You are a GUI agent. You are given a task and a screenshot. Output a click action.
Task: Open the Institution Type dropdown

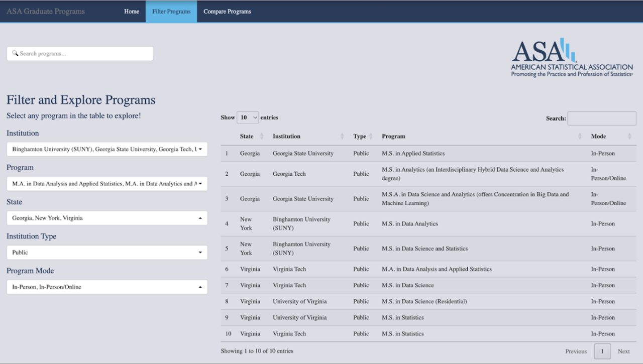[x=107, y=253]
